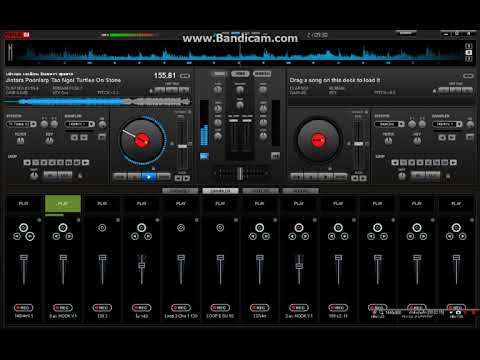Click the master volume knob in mixer
Screen dimensions: 480x360
pyautogui.click(x=240, y=90)
